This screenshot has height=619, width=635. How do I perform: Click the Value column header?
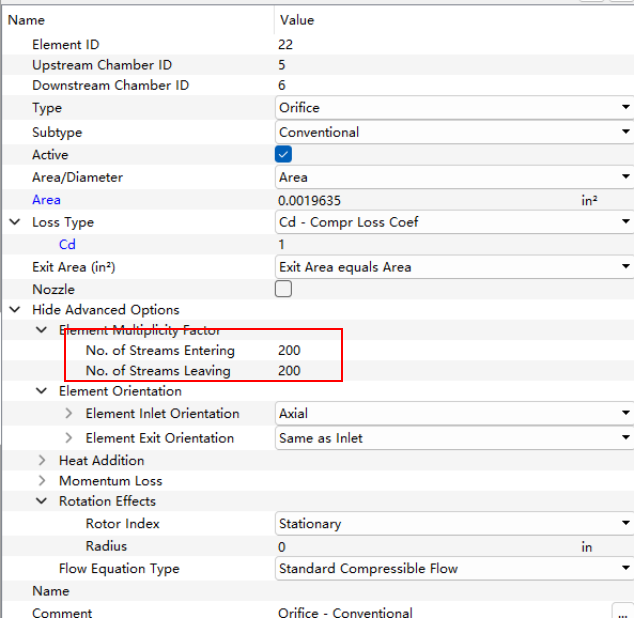pos(297,20)
